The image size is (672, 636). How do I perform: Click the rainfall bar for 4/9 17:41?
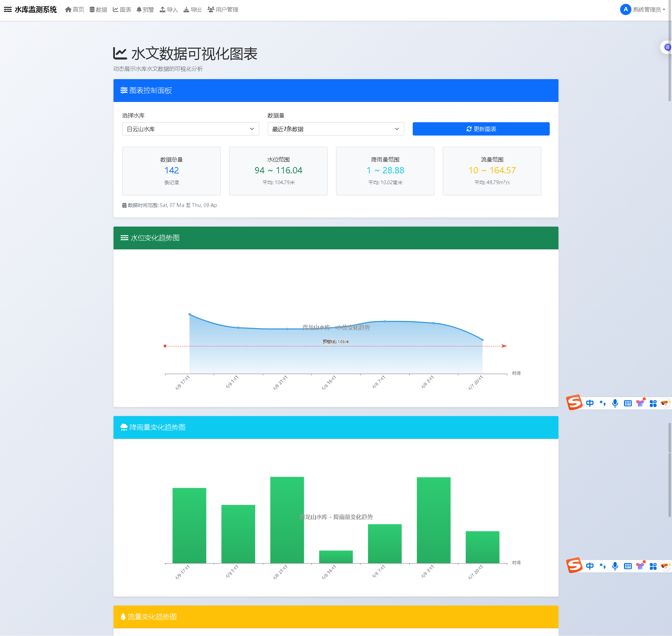(x=190, y=525)
